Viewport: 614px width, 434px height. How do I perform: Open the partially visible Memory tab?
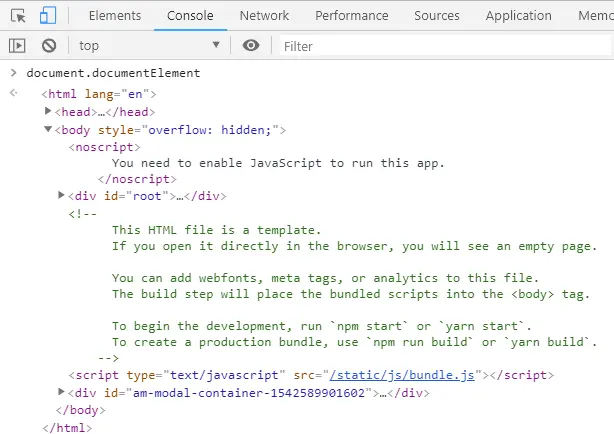pos(596,16)
